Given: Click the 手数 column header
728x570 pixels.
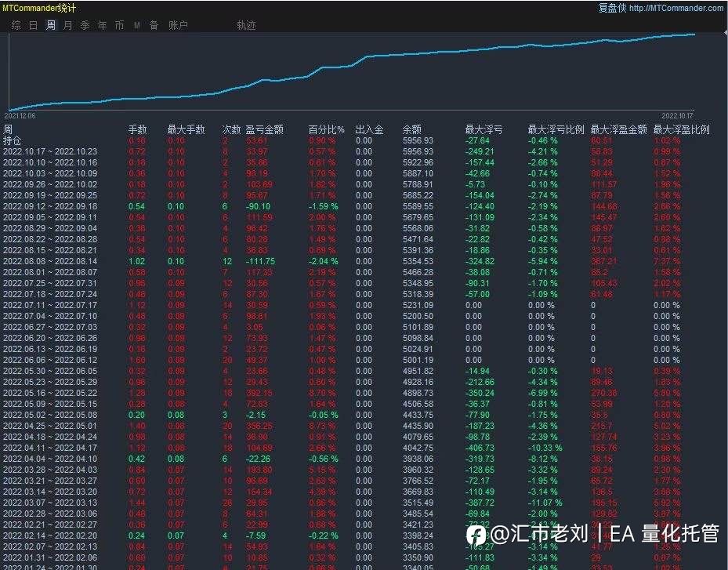Looking at the screenshot, I should pyautogui.click(x=137, y=129).
